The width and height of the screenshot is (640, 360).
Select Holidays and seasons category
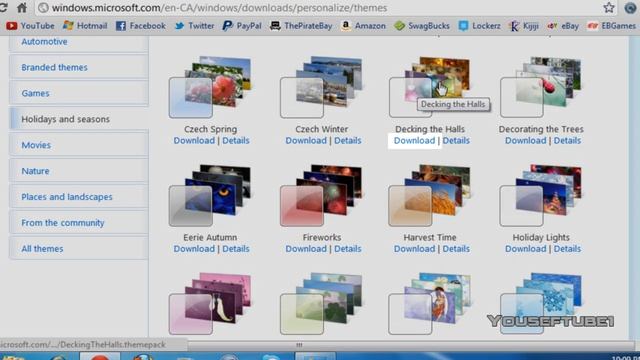tap(79, 119)
